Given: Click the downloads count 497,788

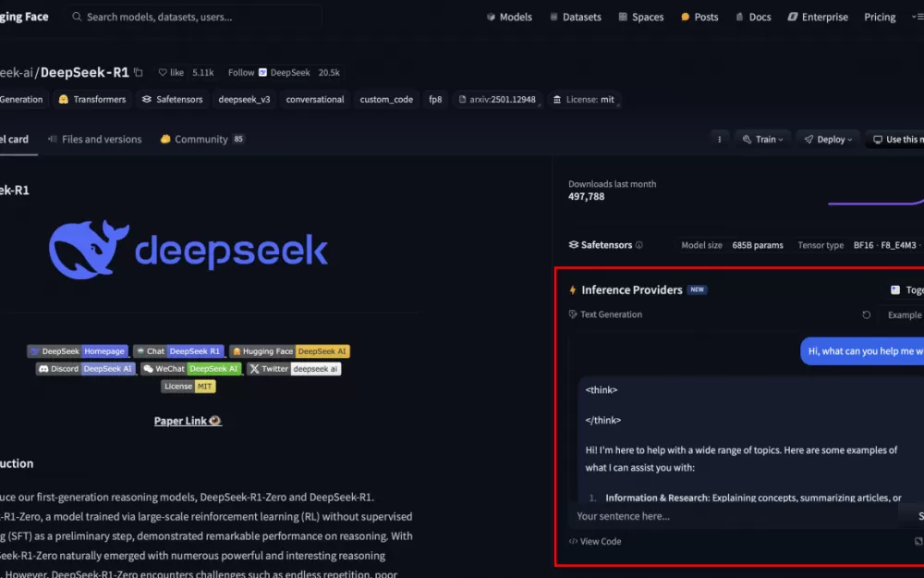Looking at the screenshot, I should (x=587, y=196).
